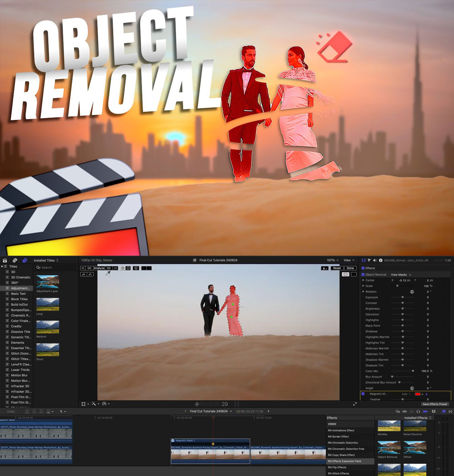
Task: Open the Color inspector triangle icon
Action: [369, 260]
